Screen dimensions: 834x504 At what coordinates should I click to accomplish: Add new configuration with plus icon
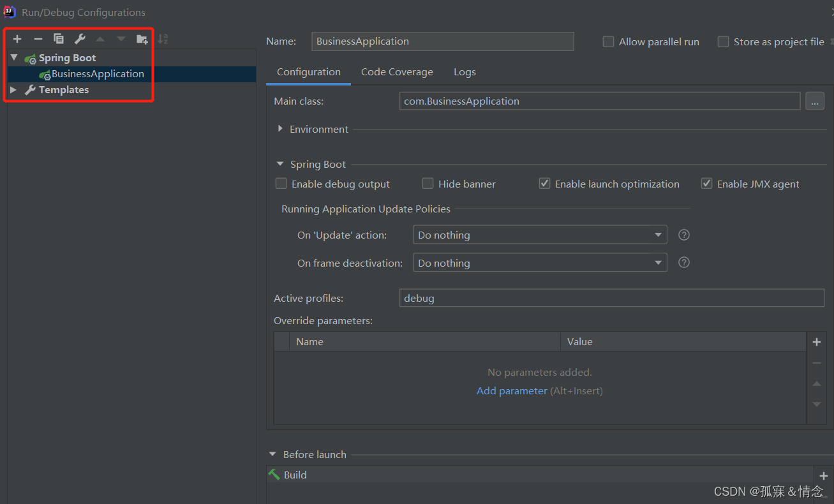click(x=17, y=39)
